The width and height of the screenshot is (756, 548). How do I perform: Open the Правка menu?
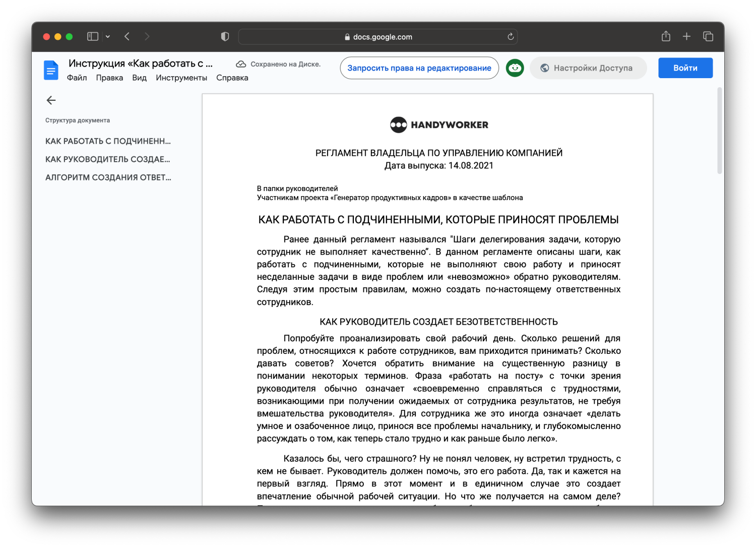[x=109, y=78]
